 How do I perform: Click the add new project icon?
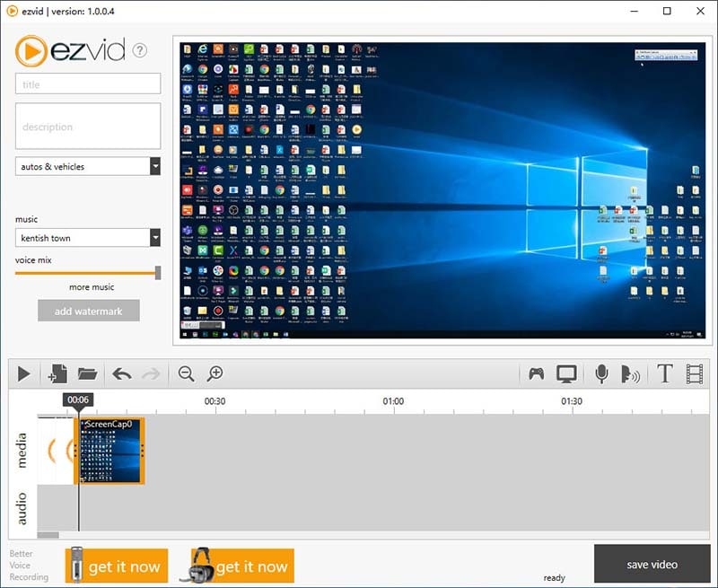57,373
